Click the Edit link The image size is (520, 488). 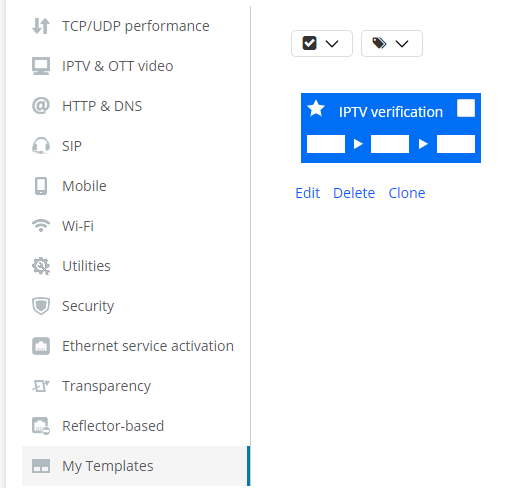[307, 193]
